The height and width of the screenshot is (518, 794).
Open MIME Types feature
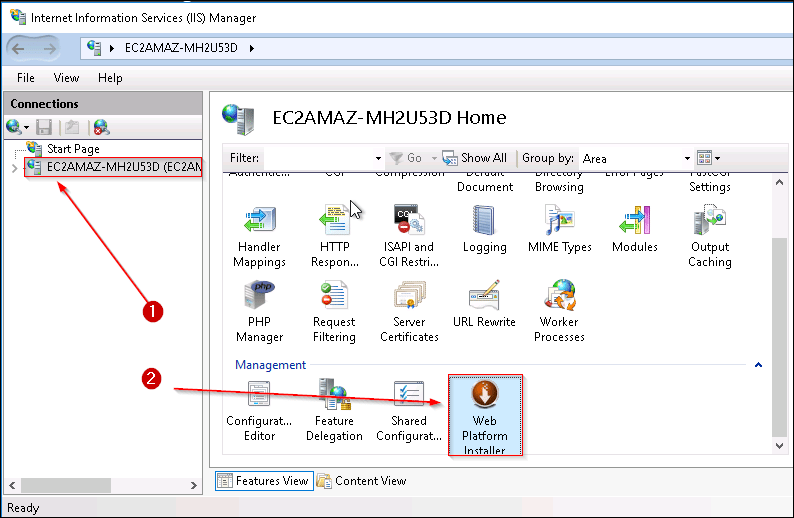click(x=560, y=229)
